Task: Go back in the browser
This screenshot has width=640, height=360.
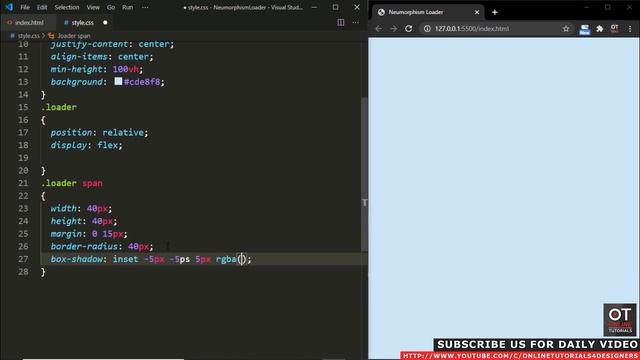Action: click(x=378, y=29)
